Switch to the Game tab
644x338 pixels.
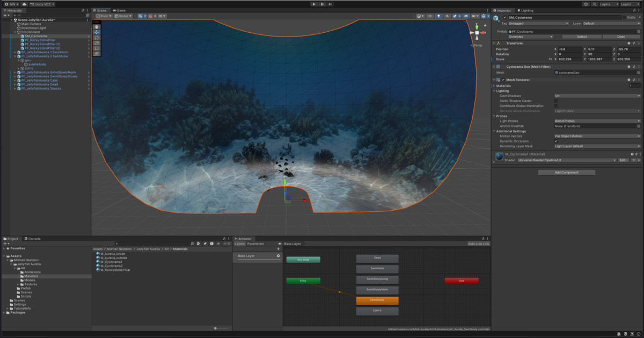point(119,10)
